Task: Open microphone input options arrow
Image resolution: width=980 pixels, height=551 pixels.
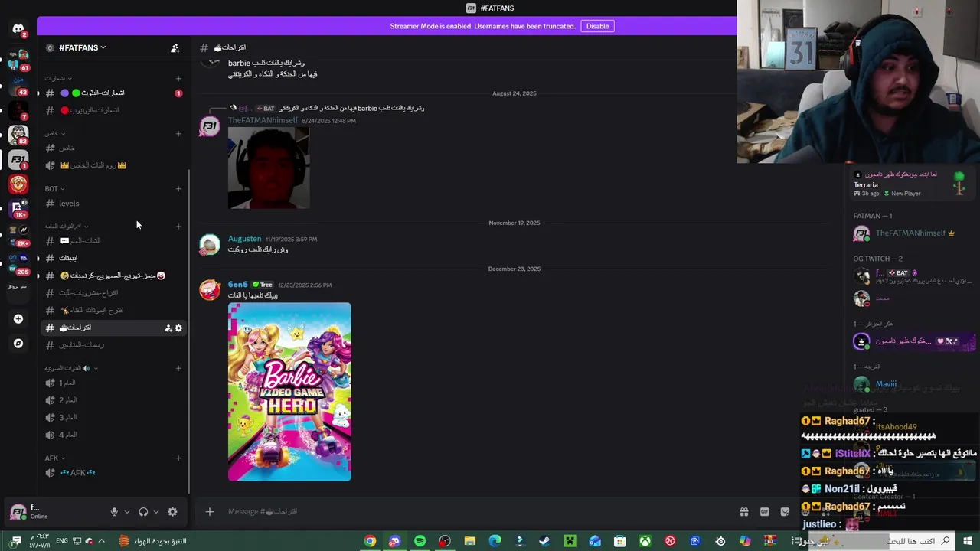Action: [x=126, y=512]
